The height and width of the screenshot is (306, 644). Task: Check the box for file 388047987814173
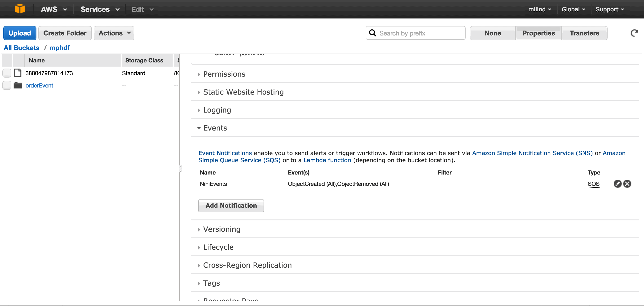pyautogui.click(x=7, y=73)
